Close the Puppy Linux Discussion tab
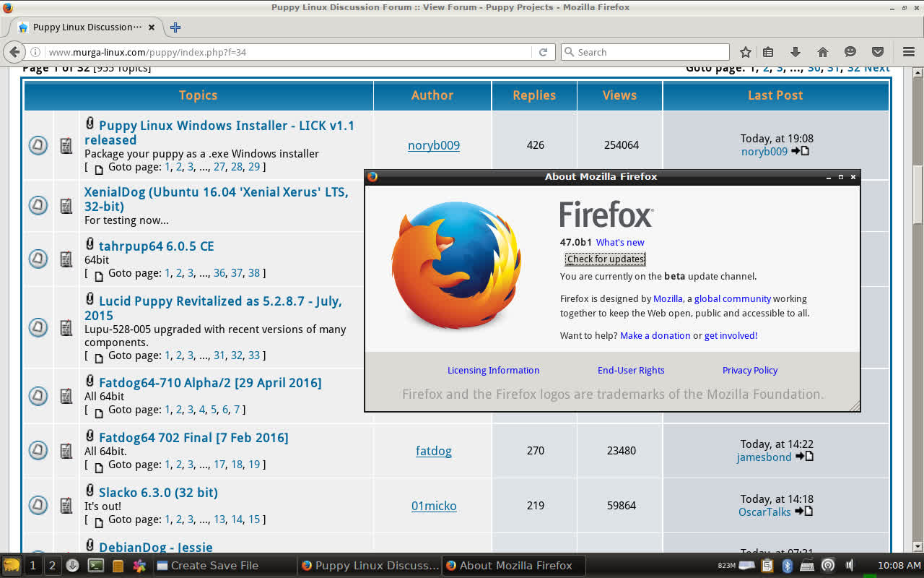This screenshot has width=924, height=578. [x=152, y=27]
